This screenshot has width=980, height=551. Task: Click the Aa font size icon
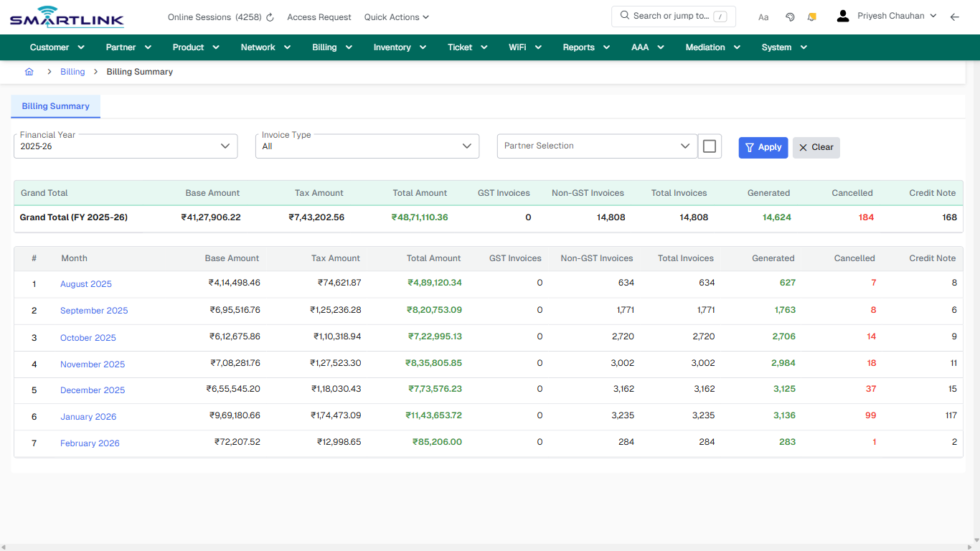[x=763, y=17]
